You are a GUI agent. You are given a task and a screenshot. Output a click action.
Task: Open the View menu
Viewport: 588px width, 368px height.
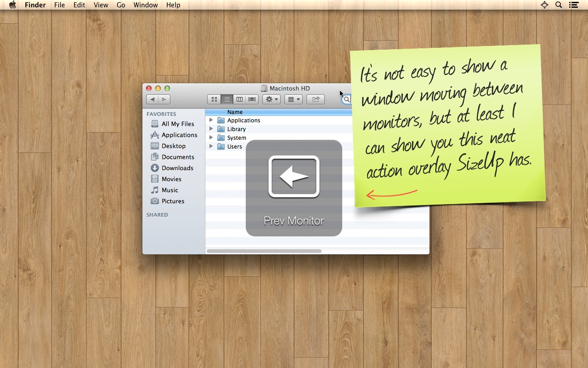pyautogui.click(x=101, y=5)
